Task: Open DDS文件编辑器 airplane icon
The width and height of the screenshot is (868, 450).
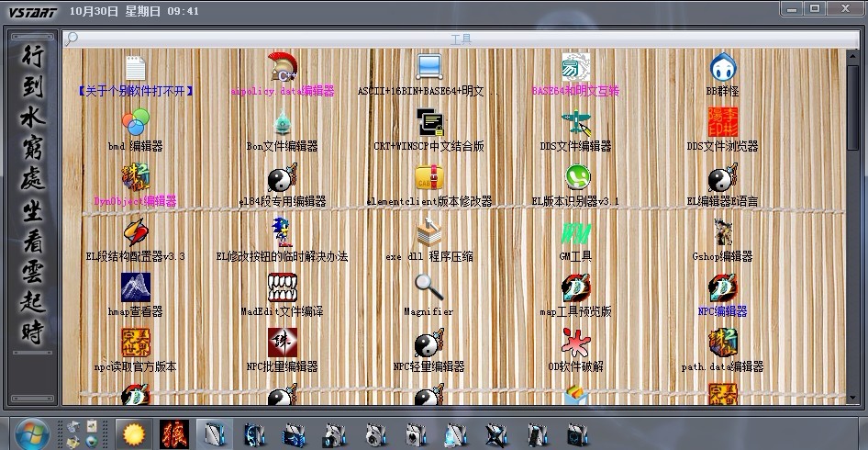Action: click(576, 123)
